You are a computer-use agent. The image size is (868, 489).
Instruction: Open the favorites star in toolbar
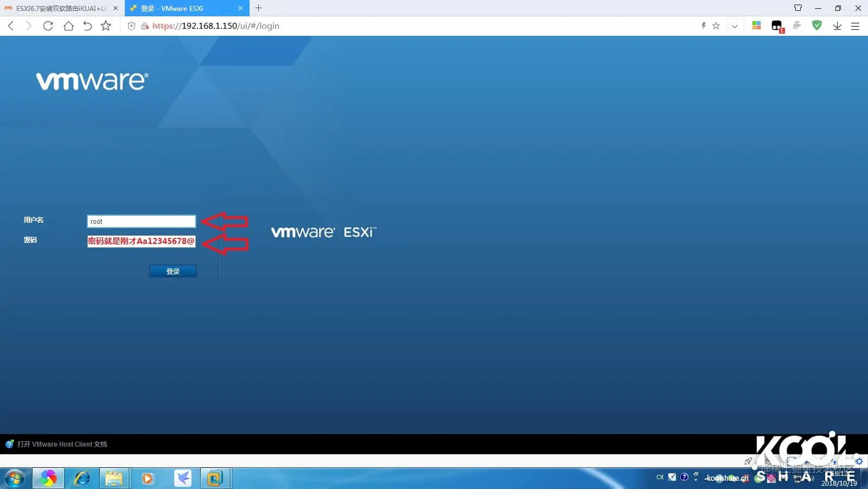[106, 26]
